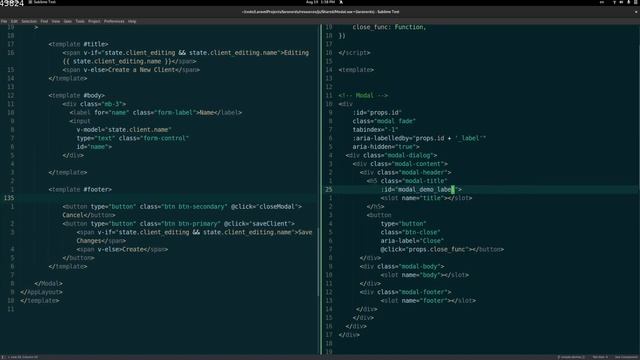
Task: Open the Project menu
Action: pos(94,21)
